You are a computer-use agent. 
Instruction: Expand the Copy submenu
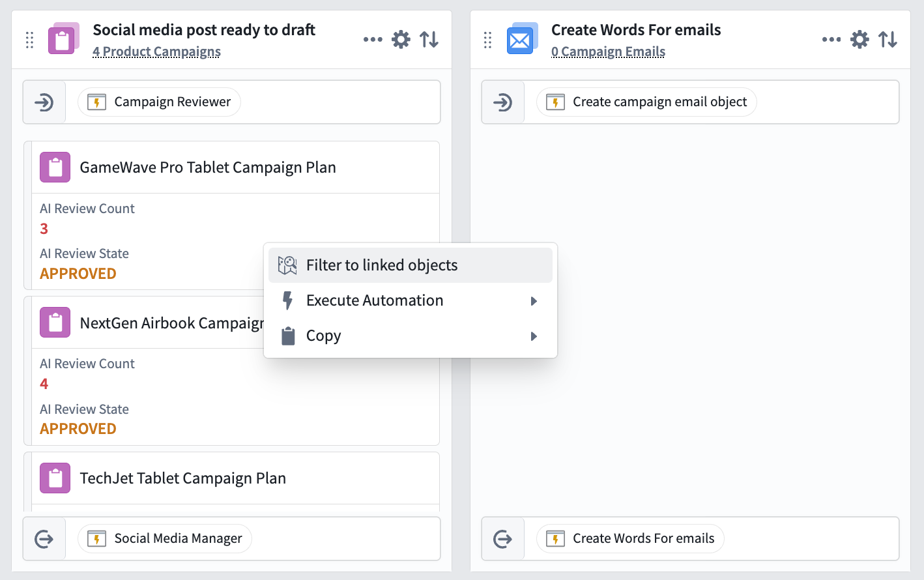[534, 336]
